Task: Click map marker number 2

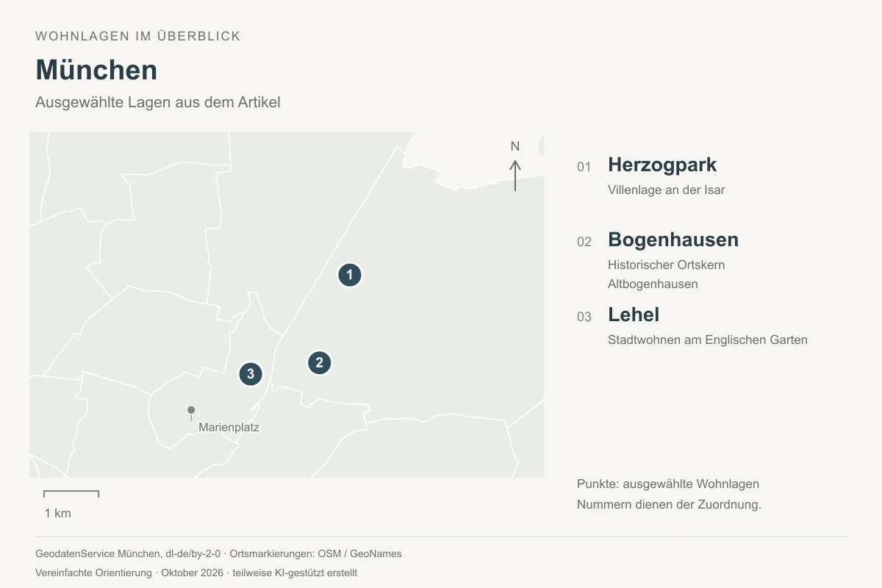Action: pos(319,362)
